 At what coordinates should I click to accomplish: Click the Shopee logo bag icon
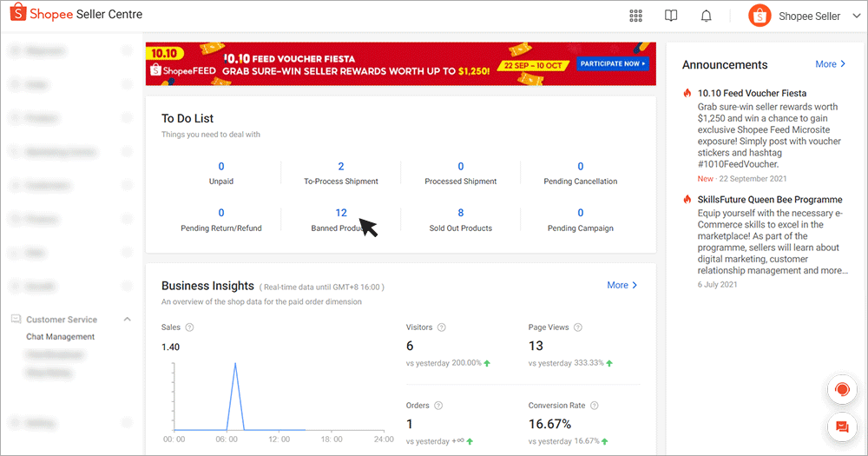[x=17, y=11]
